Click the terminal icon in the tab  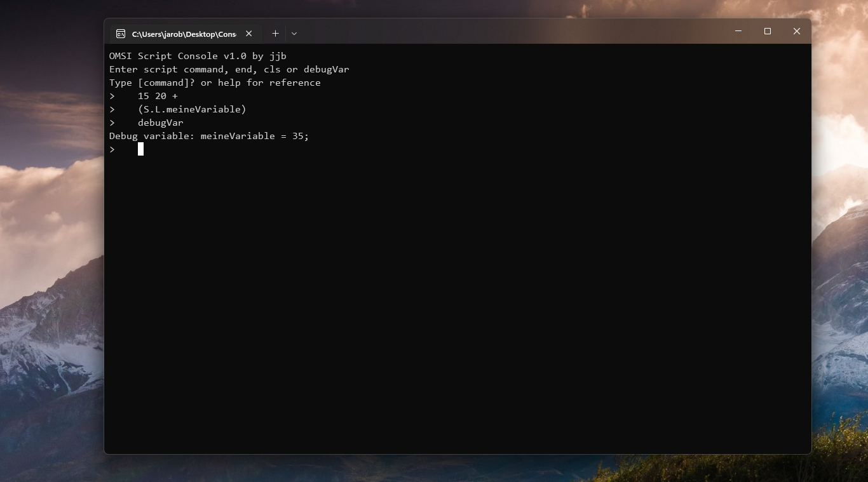tap(121, 34)
